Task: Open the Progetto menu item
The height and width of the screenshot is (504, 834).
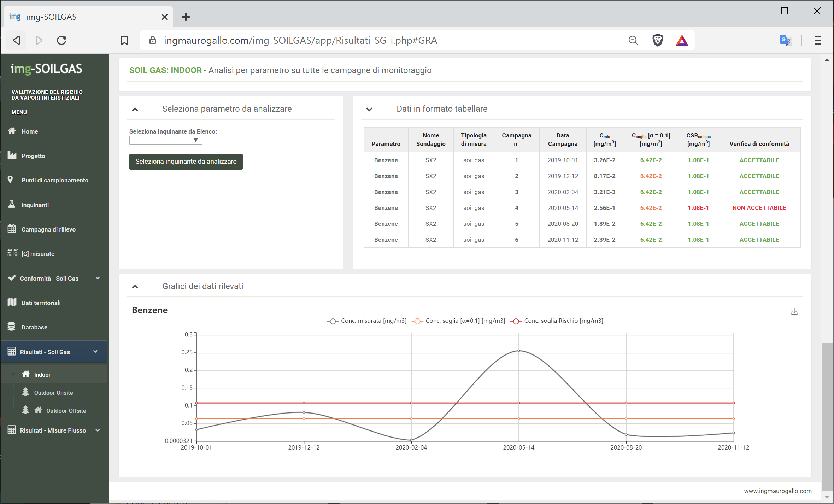Action: pyautogui.click(x=33, y=156)
